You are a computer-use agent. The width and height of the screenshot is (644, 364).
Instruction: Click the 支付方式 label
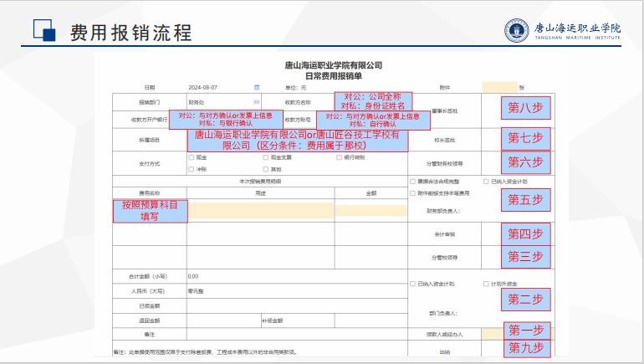[150, 164]
